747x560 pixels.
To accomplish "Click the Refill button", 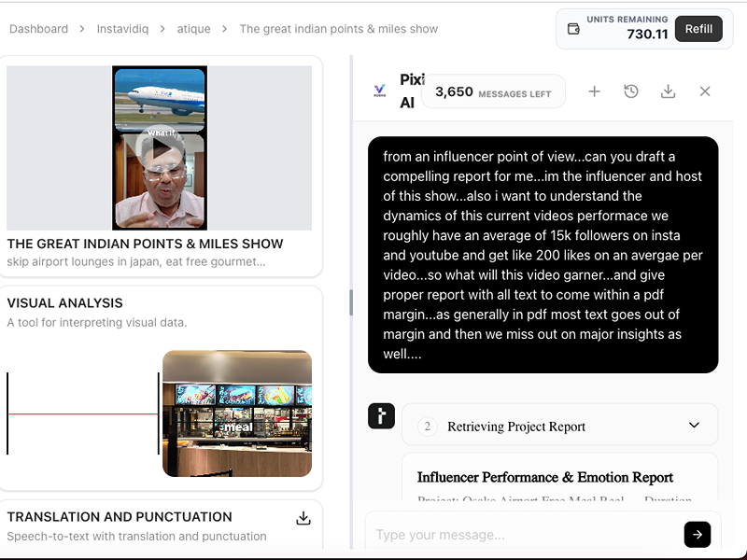I will tap(698, 29).
